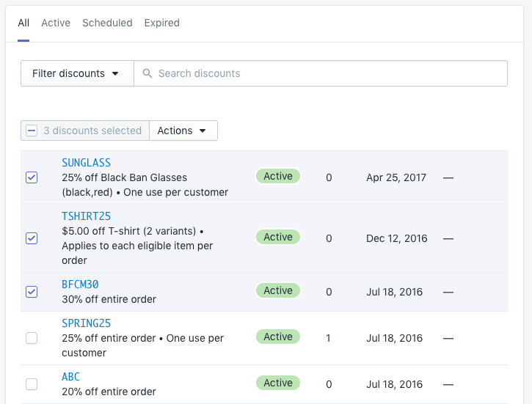The width and height of the screenshot is (532, 404).
Task: Click the Jul 18, 2016 date in BFCM30 row
Action: coord(395,292)
